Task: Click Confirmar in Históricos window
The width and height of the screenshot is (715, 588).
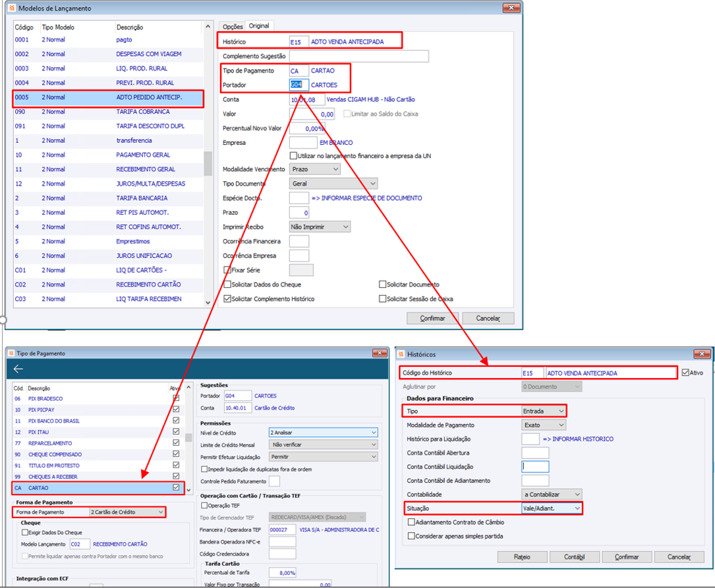Action: coord(627,557)
